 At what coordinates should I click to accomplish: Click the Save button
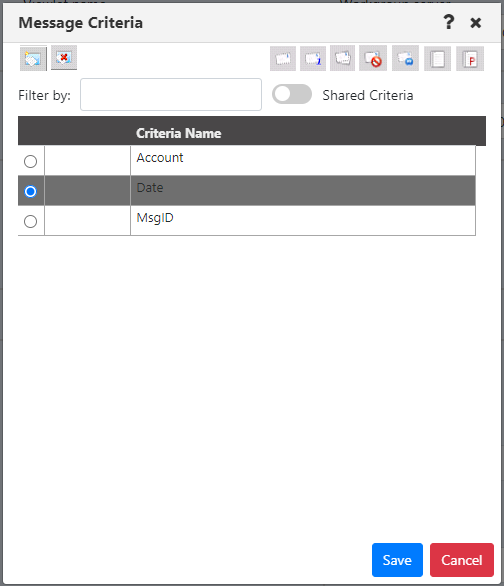coord(397,560)
